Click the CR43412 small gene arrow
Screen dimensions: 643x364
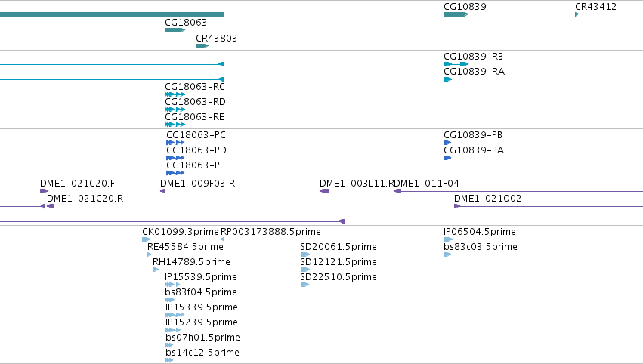[577, 14]
